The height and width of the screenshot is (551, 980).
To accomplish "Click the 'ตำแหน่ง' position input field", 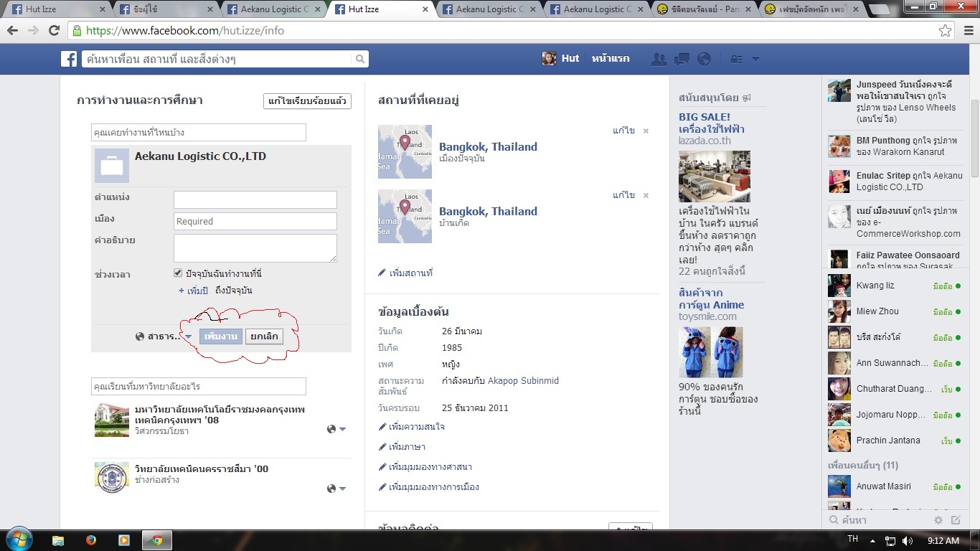I will click(x=255, y=199).
